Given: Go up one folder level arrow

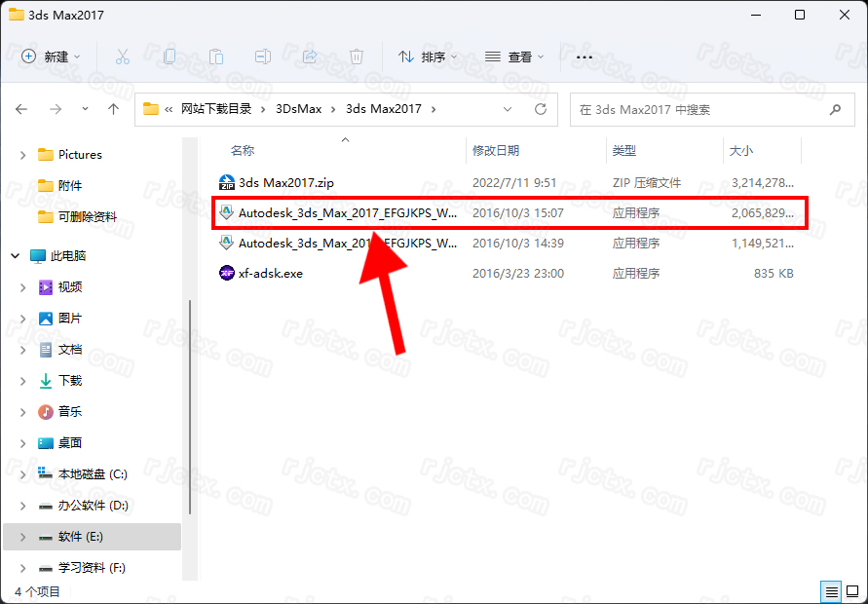Looking at the screenshot, I should (113, 109).
